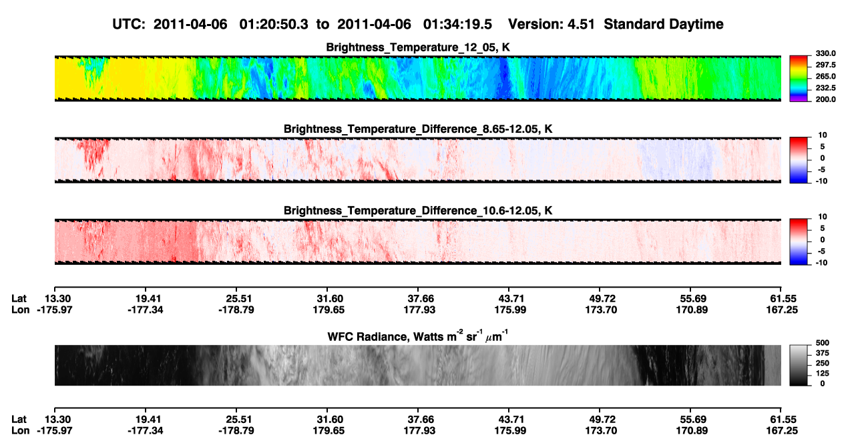Click the Brightness_Temperature_Difference_8.65-12.05 title

coord(418,129)
